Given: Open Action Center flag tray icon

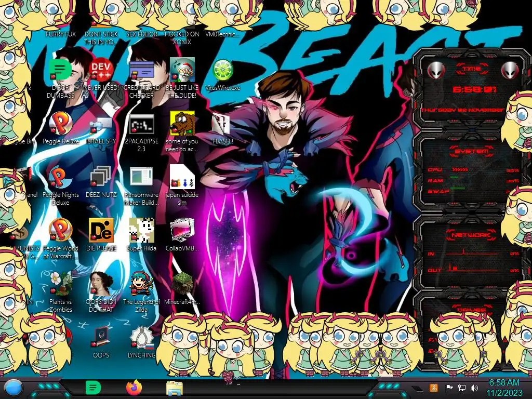Looking at the screenshot, I should point(449,388).
